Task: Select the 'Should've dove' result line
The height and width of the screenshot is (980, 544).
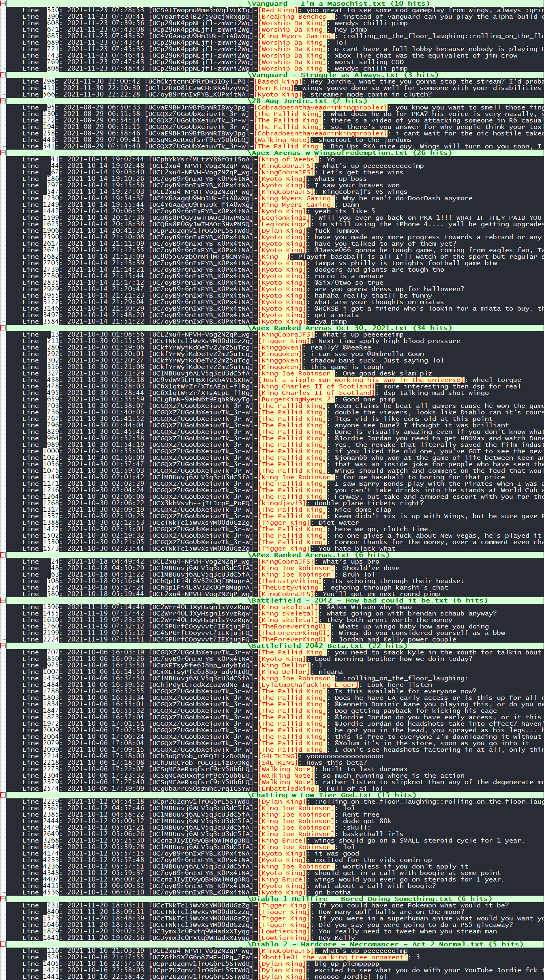Action: (275, 568)
